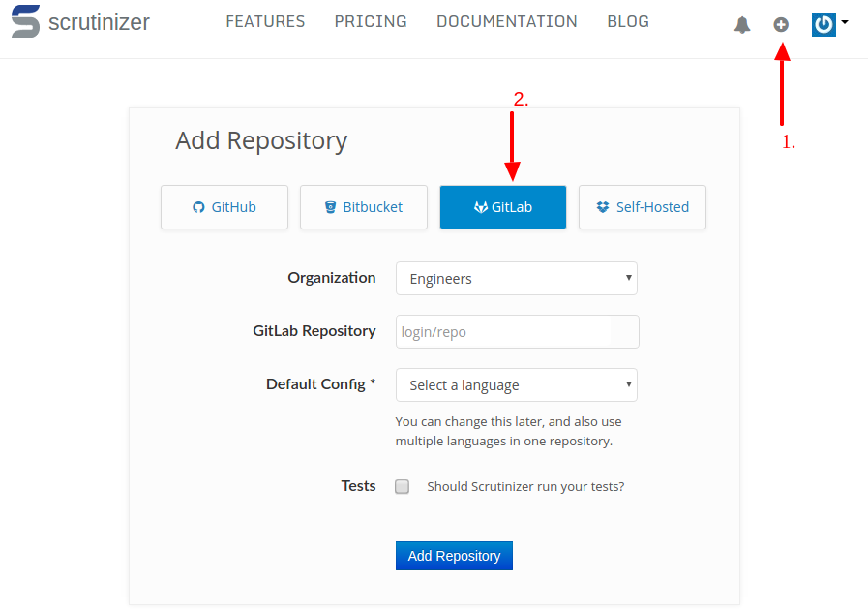This screenshot has height=611, width=868.
Task: Click the Tests label
Action: pos(359,486)
